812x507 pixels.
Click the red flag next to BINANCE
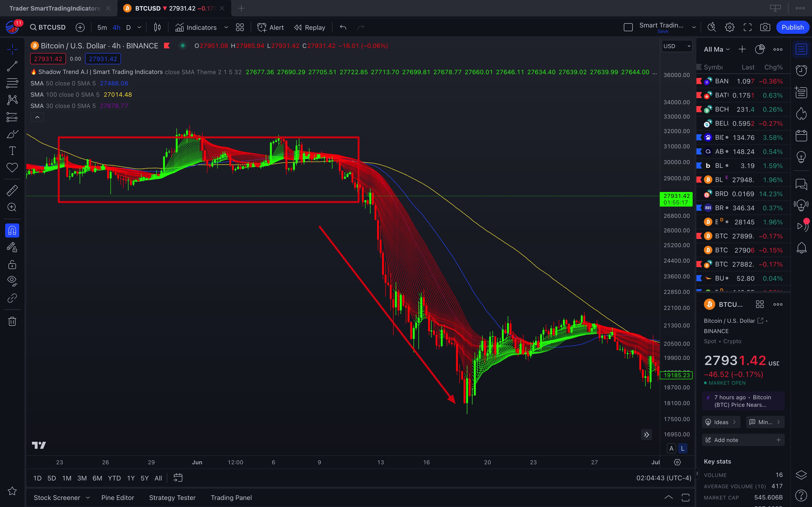167,46
